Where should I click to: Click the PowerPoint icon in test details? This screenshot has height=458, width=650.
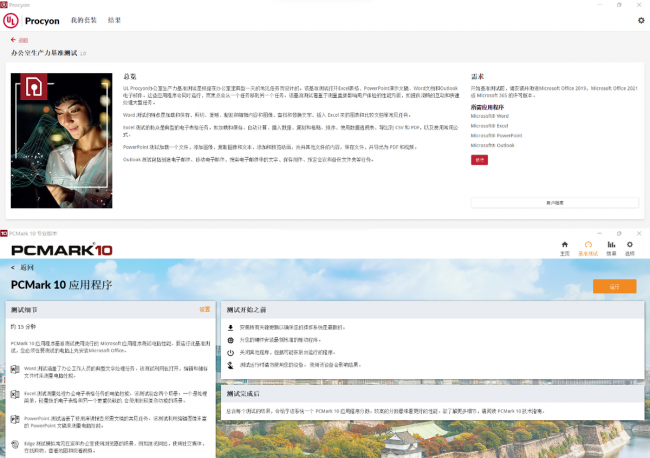click(15, 419)
